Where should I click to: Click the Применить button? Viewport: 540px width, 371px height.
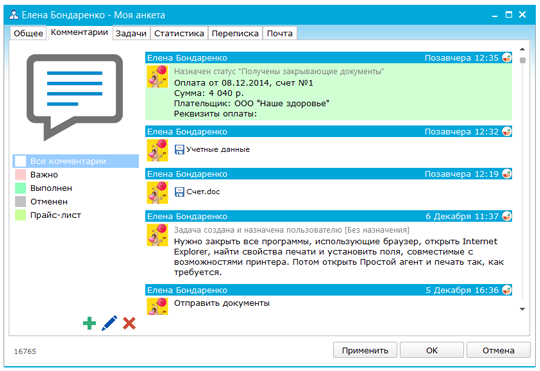point(365,350)
